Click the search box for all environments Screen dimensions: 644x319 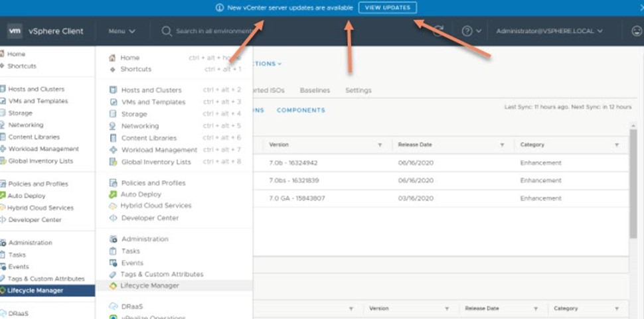212,31
